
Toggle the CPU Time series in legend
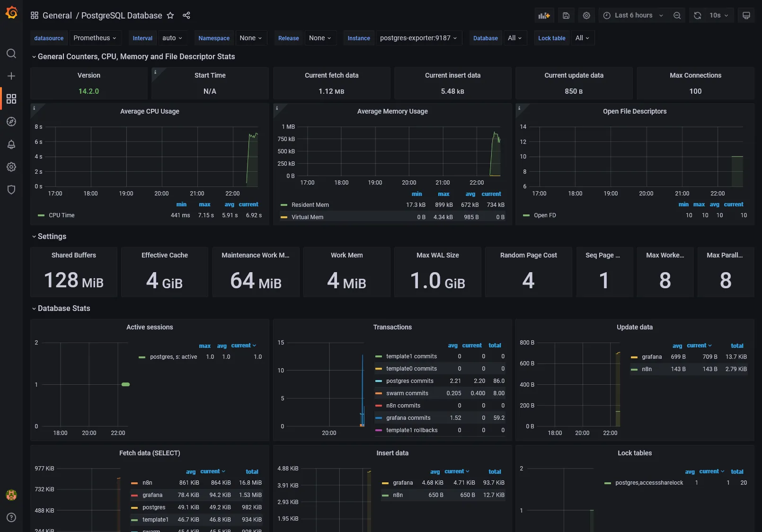62,215
